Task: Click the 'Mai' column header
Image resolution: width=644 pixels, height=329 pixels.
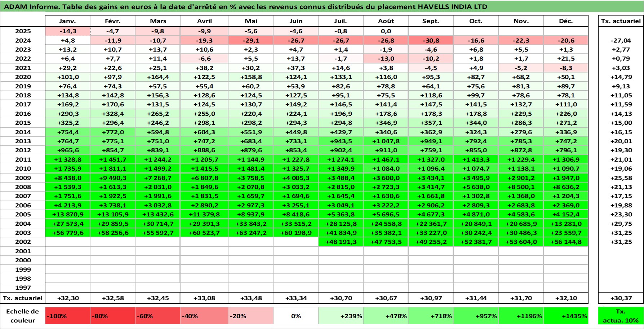Action: click(250, 21)
